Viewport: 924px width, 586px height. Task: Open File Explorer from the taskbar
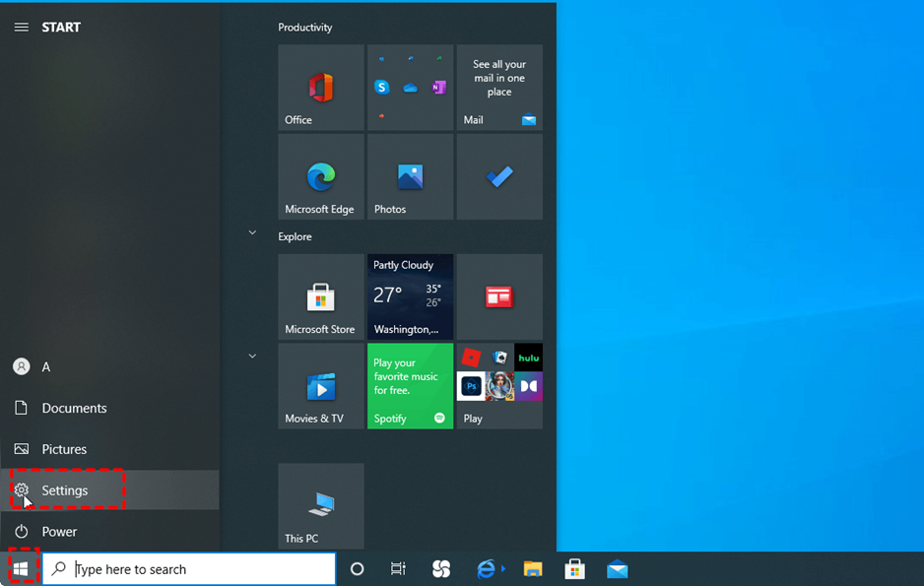tap(533, 569)
